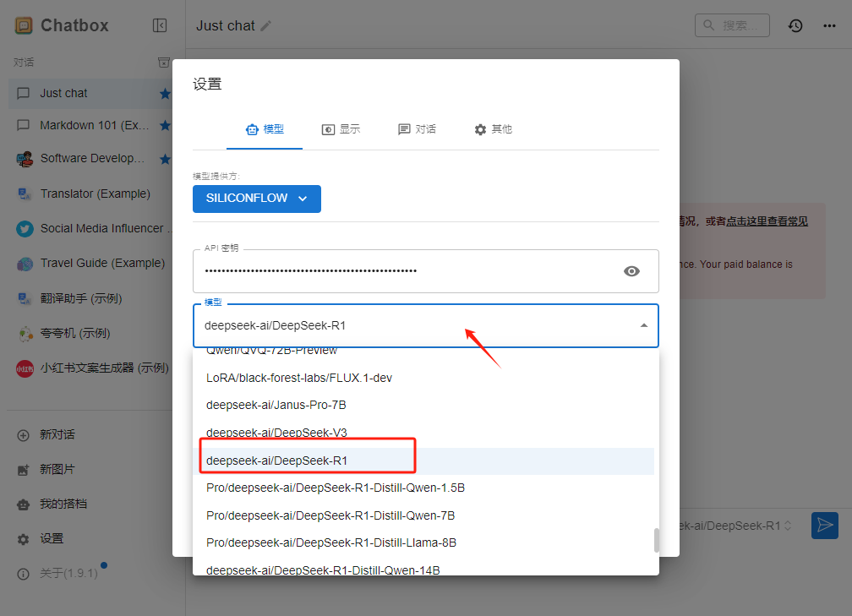Screen dimensions: 852x616
Task: Click the blue send message button
Action: coord(824,526)
